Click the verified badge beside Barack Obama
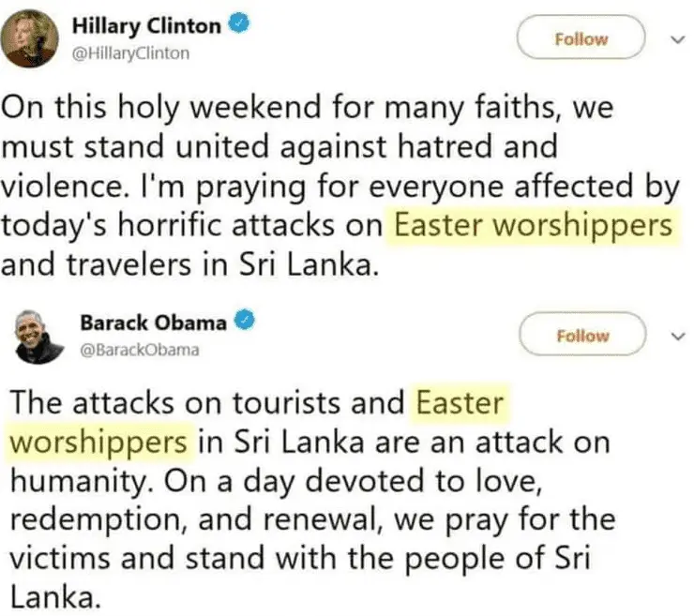 click(x=241, y=322)
